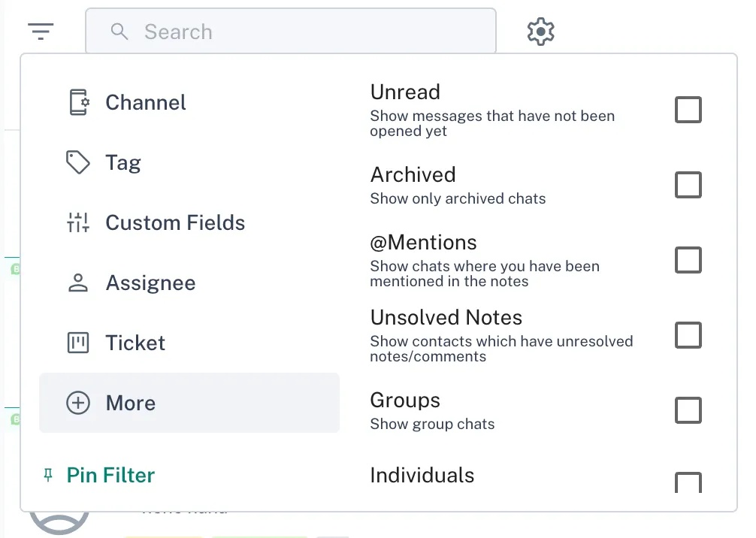Click the More plus-circle icon
Viewport: 756px width, 538px height.
tap(78, 403)
